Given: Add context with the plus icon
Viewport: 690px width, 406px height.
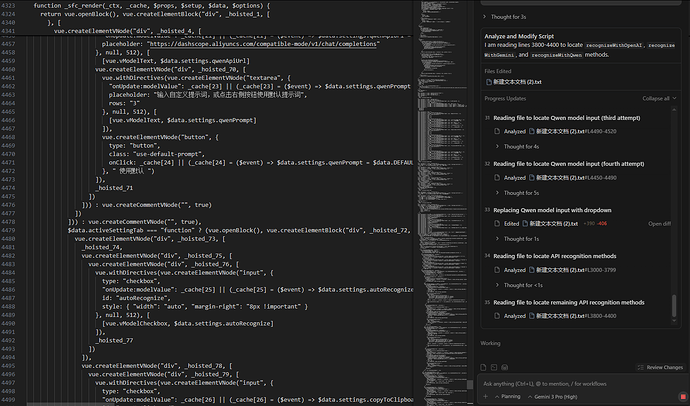Looking at the screenshot, I should pyautogui.click(x=486, y=397).
